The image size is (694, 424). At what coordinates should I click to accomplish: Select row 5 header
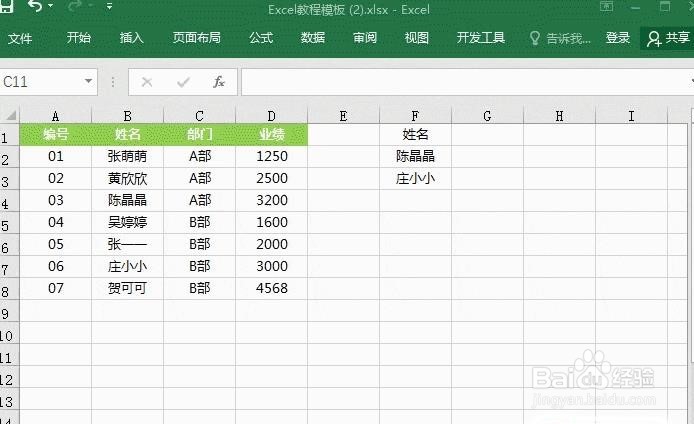[x=9, y=223]
